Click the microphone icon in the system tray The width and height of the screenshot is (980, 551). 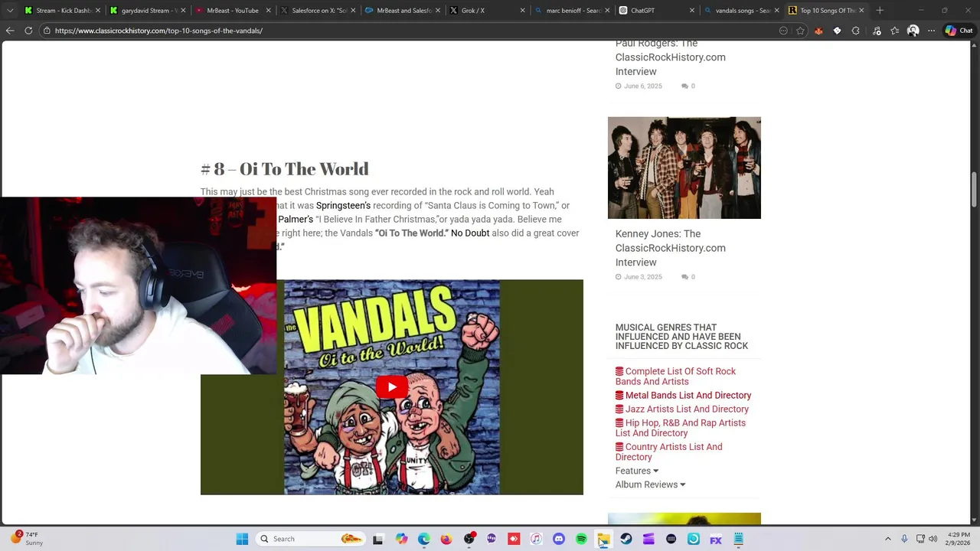(x=904, y=539)
